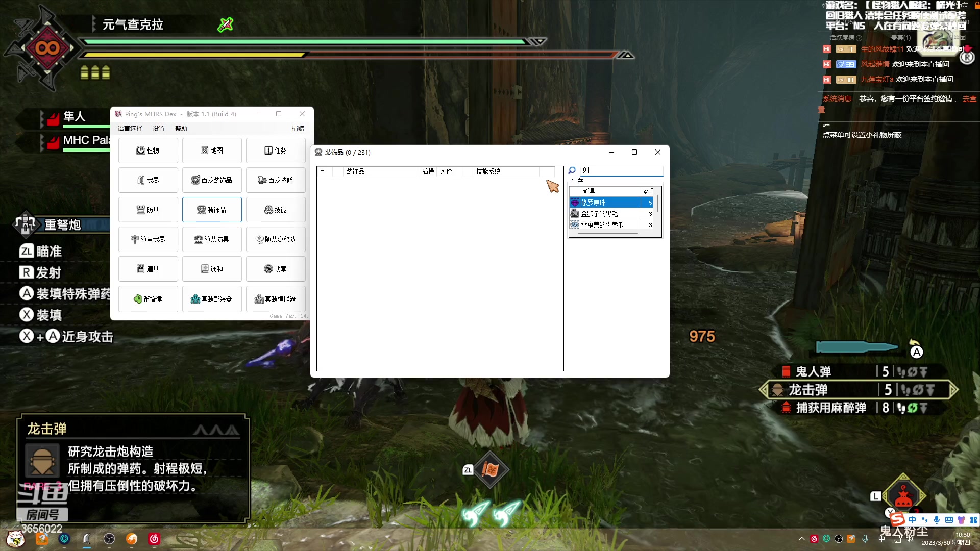Open the 道具 (Items) section in MHRS Dex

(148, 269)
